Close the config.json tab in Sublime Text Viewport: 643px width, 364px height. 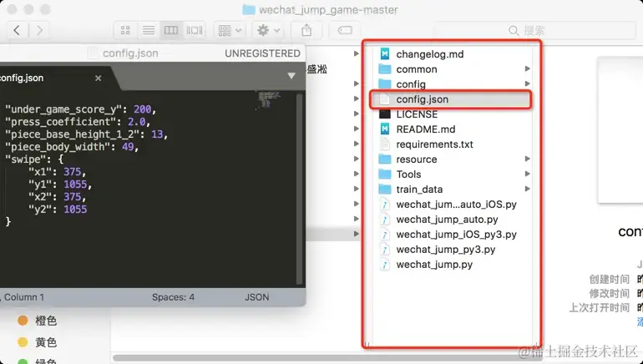tap(98, 78)
